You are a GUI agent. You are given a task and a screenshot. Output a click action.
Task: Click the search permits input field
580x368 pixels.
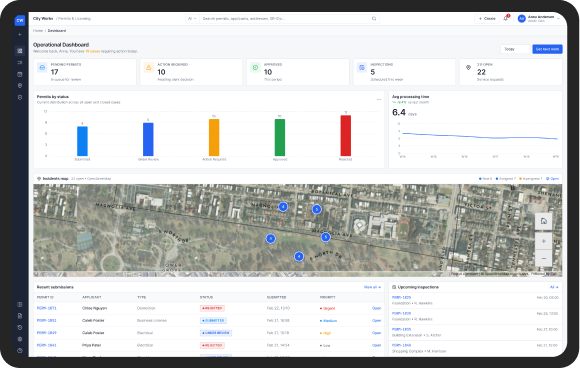(x=285, y=18)
